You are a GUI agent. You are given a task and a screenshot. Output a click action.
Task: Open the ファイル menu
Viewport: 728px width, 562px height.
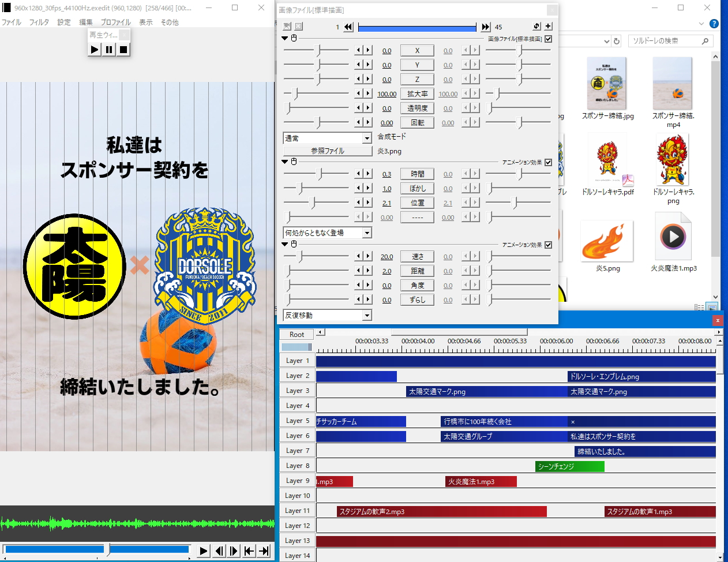[11, 22]
